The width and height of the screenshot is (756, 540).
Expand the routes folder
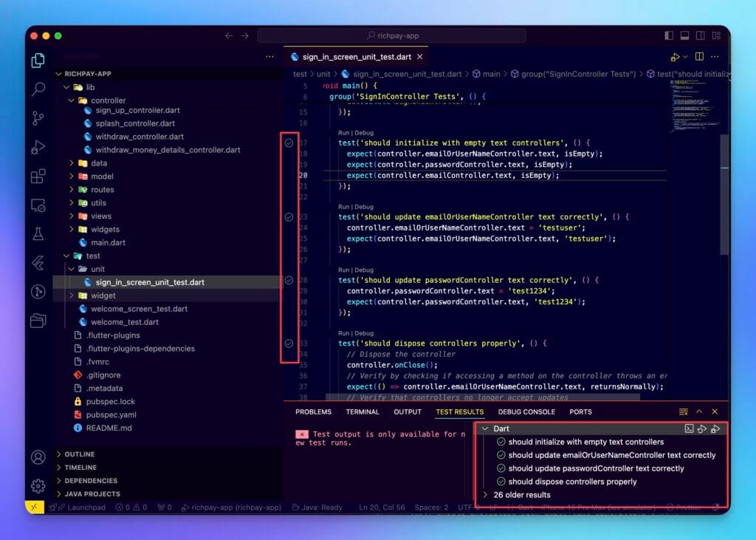point(72,190)
